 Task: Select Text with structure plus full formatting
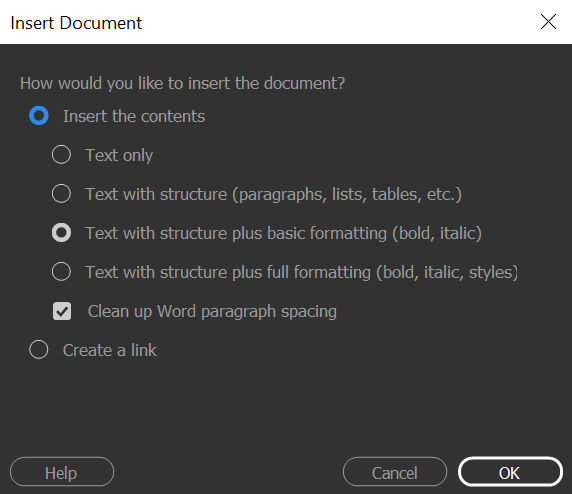(61, 272)
